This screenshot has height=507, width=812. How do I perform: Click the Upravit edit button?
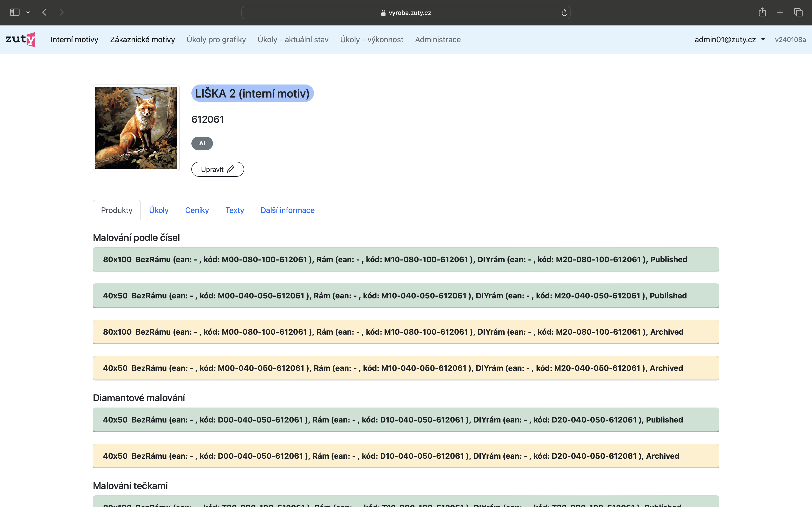(217, 169)
